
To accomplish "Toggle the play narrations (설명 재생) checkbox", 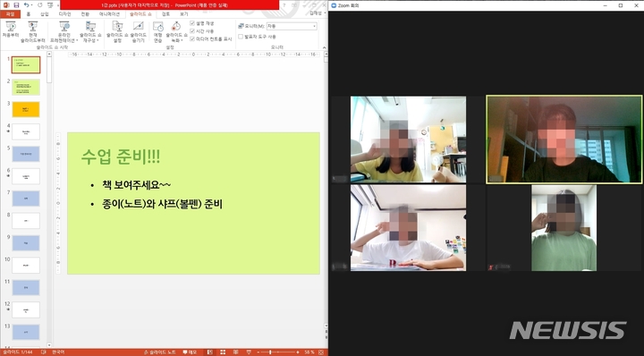I will pos(192,23).
